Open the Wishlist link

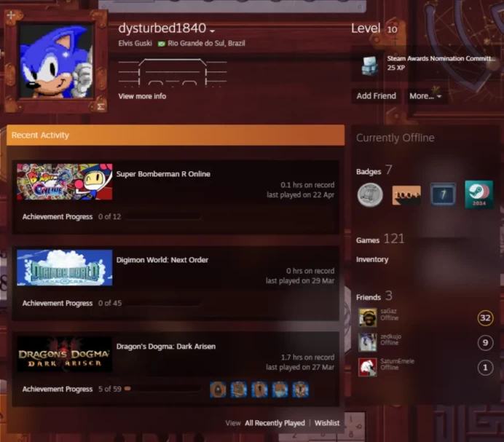(x=327, y=423)
